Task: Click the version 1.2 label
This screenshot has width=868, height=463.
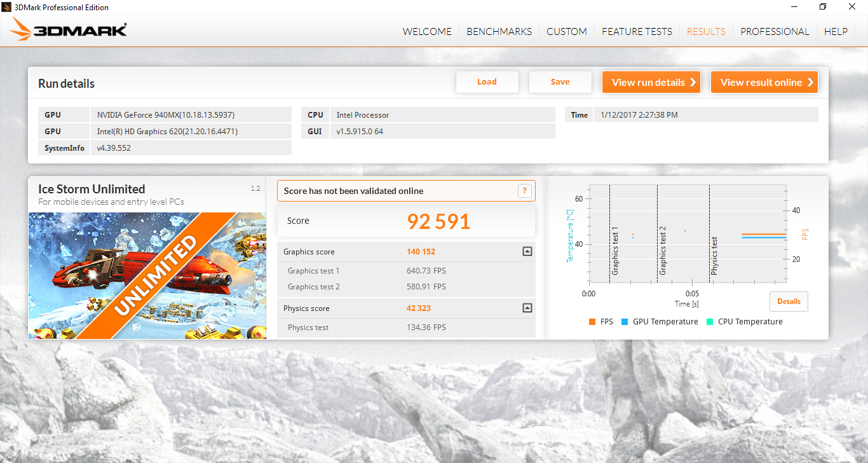Action: click(255, 188)
